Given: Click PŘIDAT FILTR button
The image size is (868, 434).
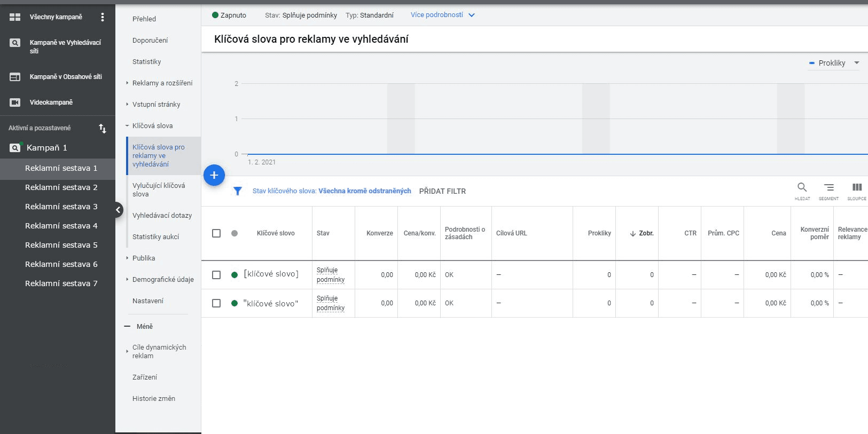Looking at the screenshot, I should [x=442, y=191].
